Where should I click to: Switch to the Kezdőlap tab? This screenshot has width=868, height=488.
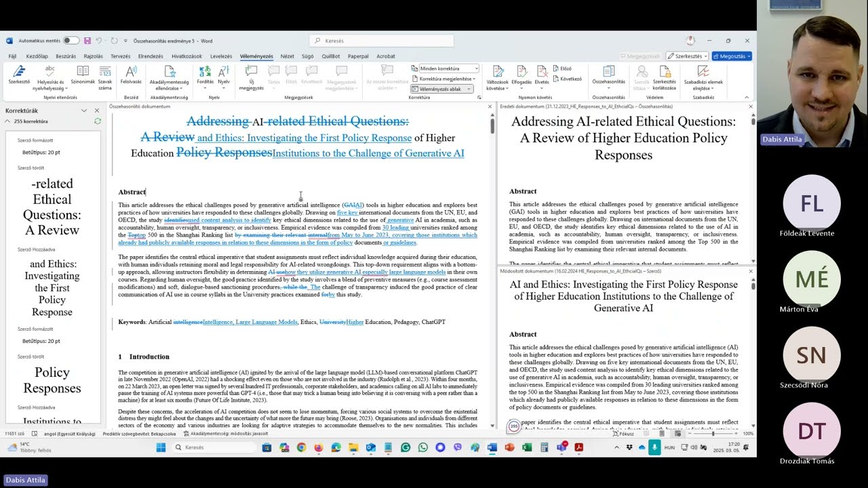point(37,56)
